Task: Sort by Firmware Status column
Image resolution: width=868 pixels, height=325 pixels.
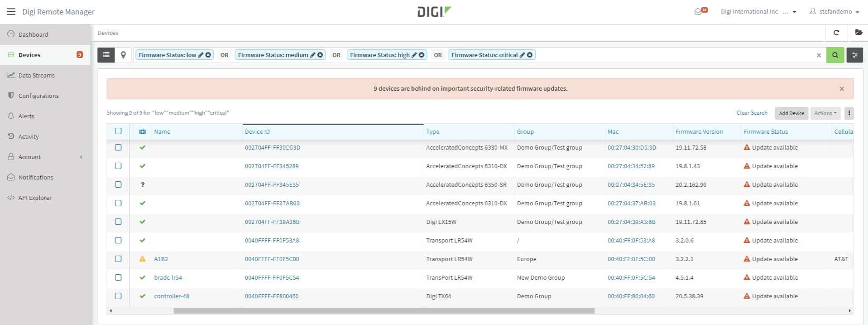Action: click(766, 131)
